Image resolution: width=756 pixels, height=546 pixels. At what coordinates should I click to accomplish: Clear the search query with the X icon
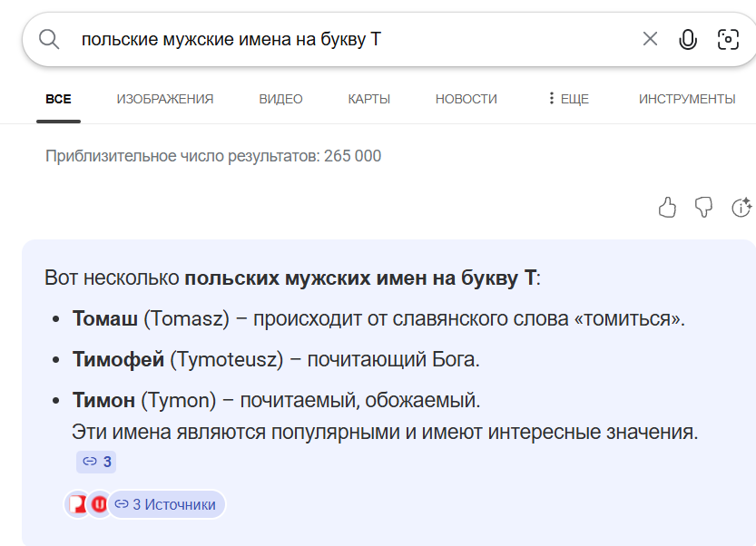(650, 39)
